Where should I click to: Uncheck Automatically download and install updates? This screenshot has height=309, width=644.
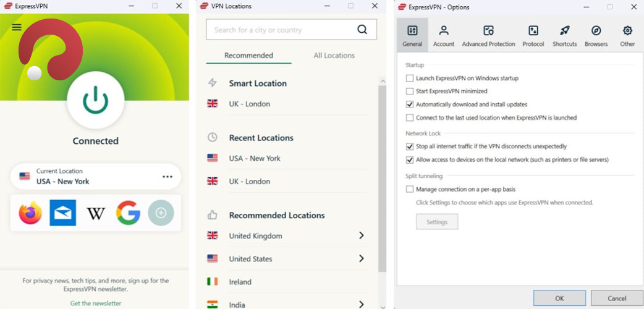(x=410, y=104)
